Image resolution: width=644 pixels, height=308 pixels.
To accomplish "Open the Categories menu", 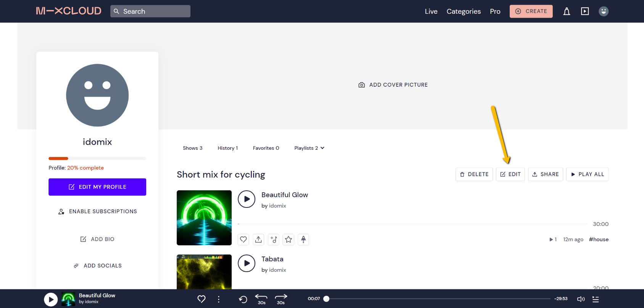I will point(464,11).
